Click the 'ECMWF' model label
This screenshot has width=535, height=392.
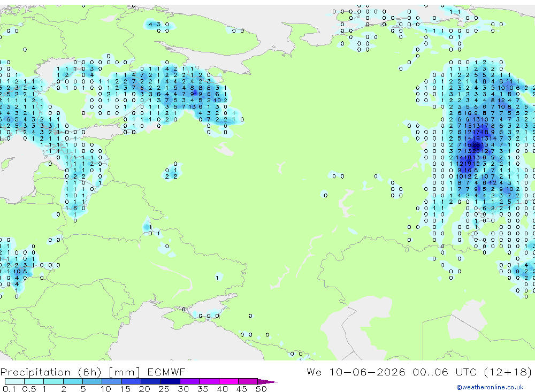(x=166, y=372)
